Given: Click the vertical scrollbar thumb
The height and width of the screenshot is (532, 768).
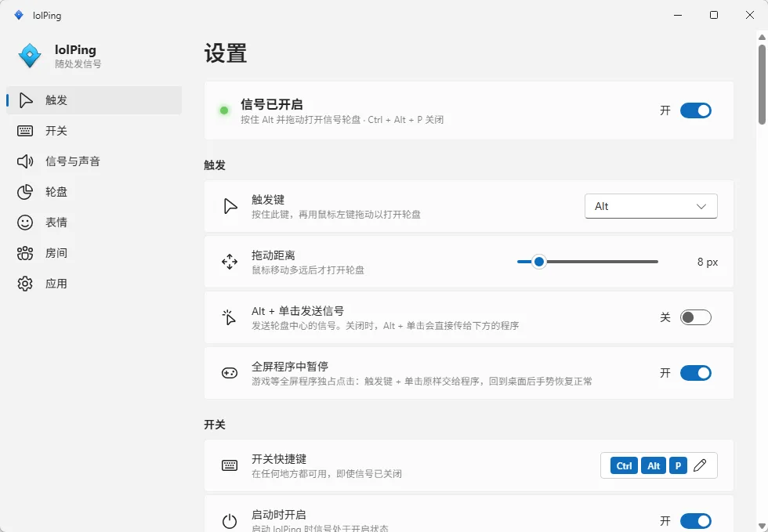Looking at the screenshot, I should pyautogui.click(x=762, y=85).
